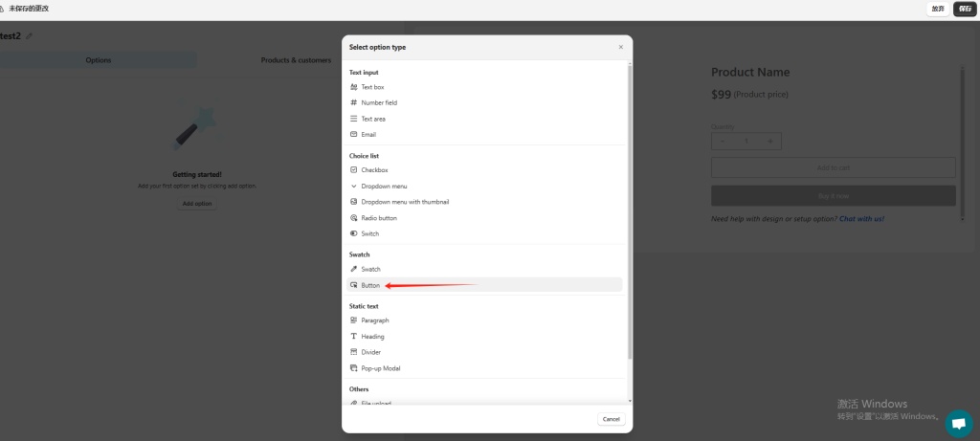Choose the Number field hash icon

point(354,102)
